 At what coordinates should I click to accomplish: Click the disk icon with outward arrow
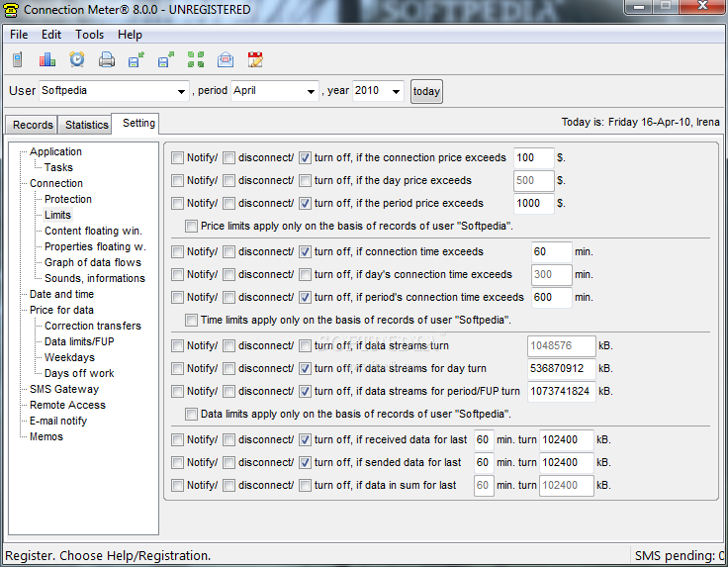(x=166, y=59)
